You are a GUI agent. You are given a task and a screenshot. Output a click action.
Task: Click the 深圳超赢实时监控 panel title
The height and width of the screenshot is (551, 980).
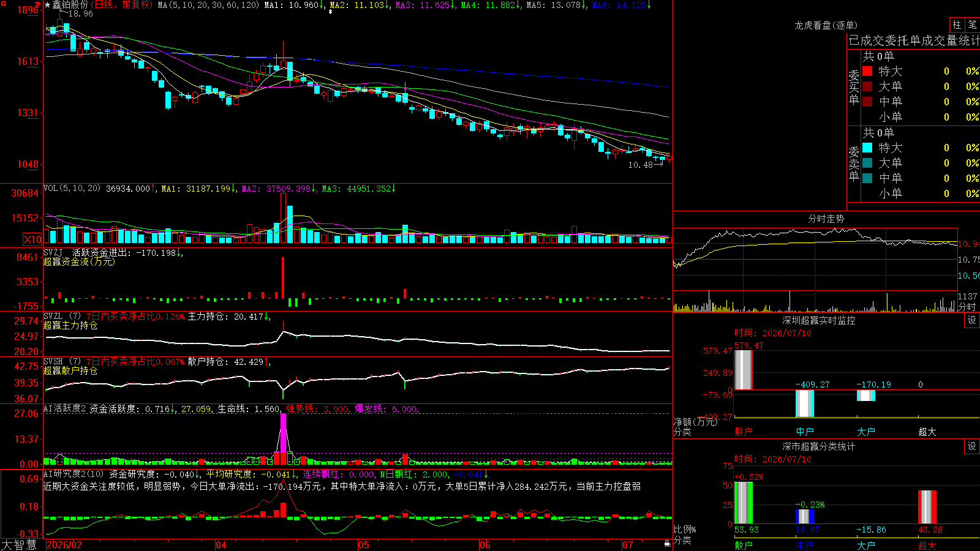819,320
